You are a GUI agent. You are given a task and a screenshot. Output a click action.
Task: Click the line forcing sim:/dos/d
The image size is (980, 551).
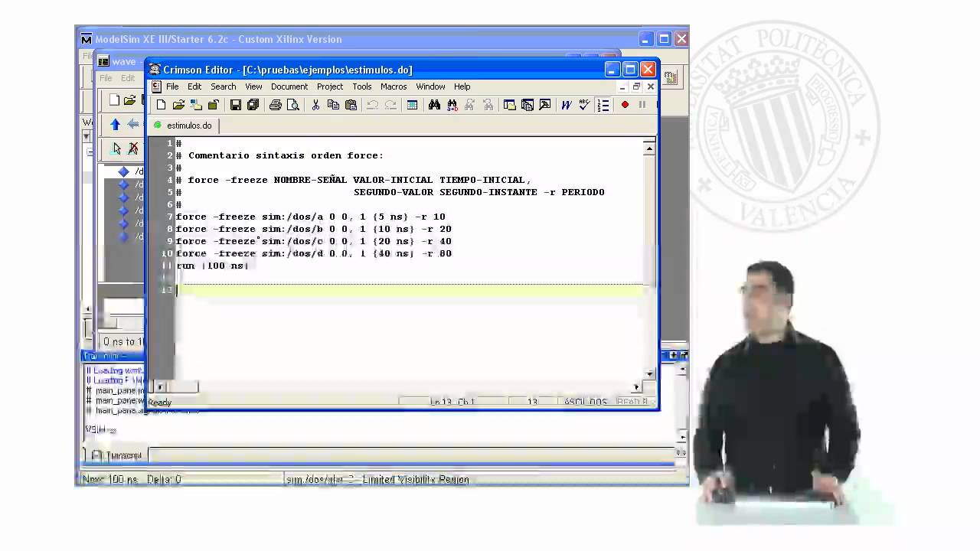point(313,253)
